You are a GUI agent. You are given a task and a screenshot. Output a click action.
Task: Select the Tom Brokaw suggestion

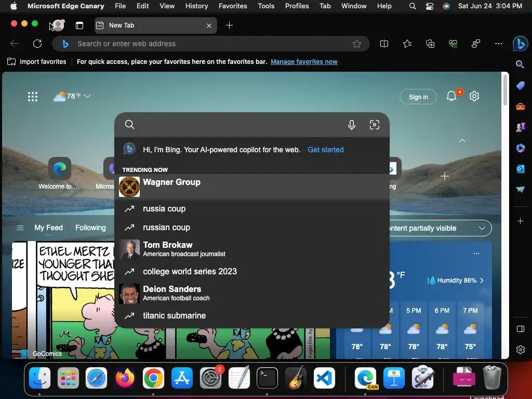[x=252, y=249]
